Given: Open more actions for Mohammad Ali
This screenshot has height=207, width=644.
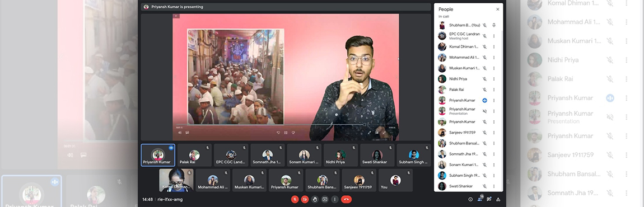Looking at the screenshot, I should [494, 58].
